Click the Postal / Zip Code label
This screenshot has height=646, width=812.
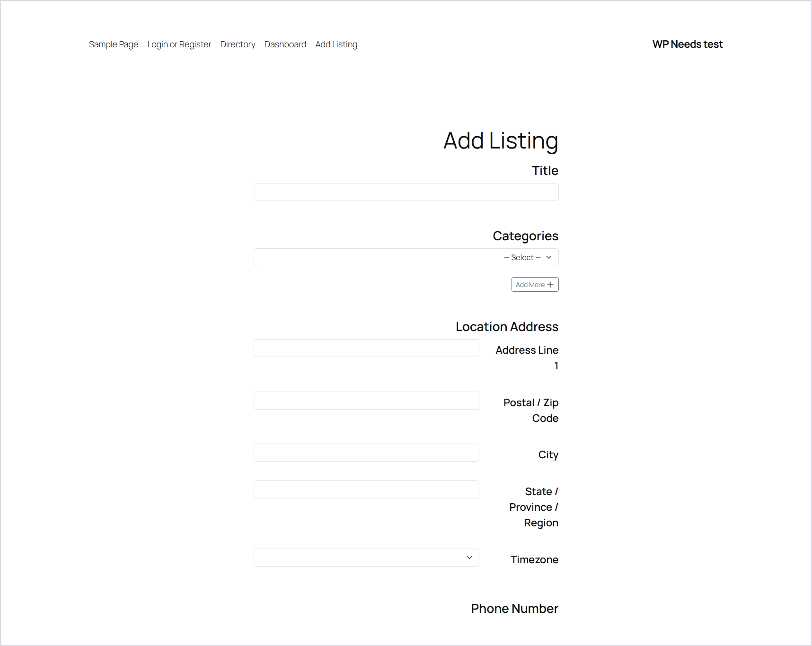tap(531, 410)
